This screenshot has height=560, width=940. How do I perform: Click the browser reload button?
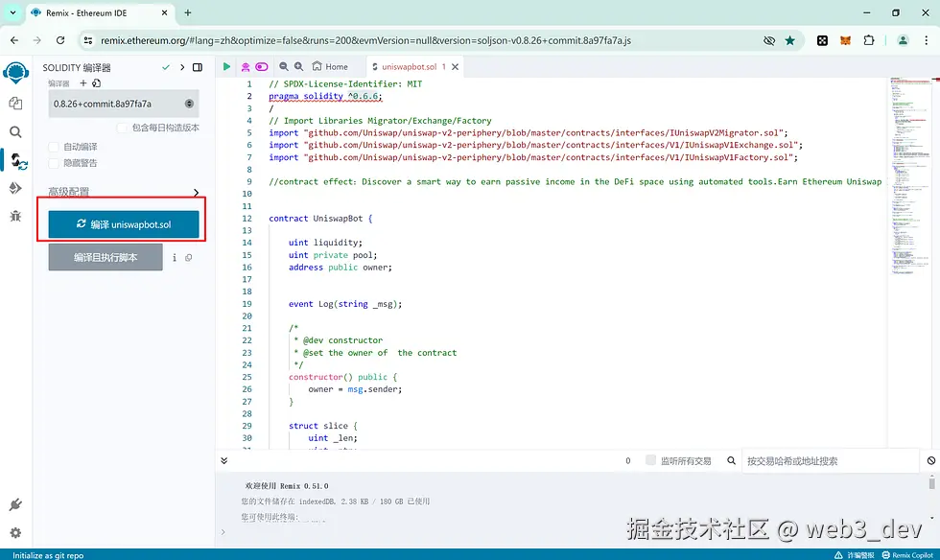[59, 40]
